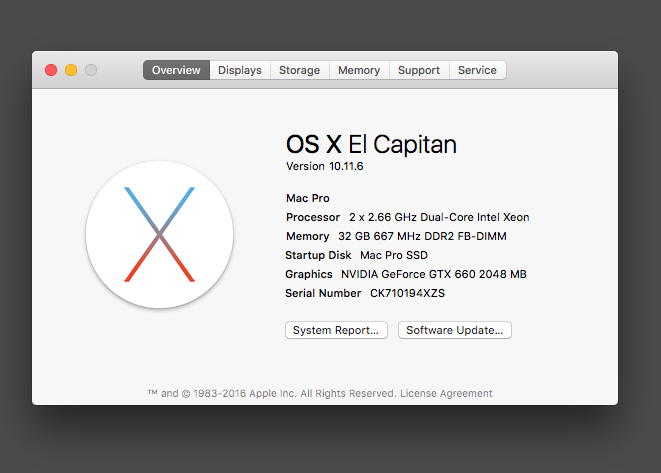Click the Startup Disk label
The image size is (661, 473).
(318, 255)
